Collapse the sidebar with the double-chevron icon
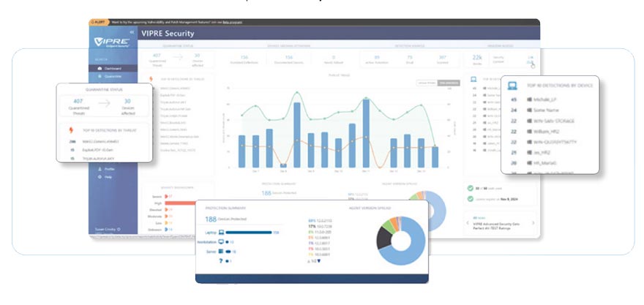The height and width of the screenshot is (305, 644). click(132, 32)
